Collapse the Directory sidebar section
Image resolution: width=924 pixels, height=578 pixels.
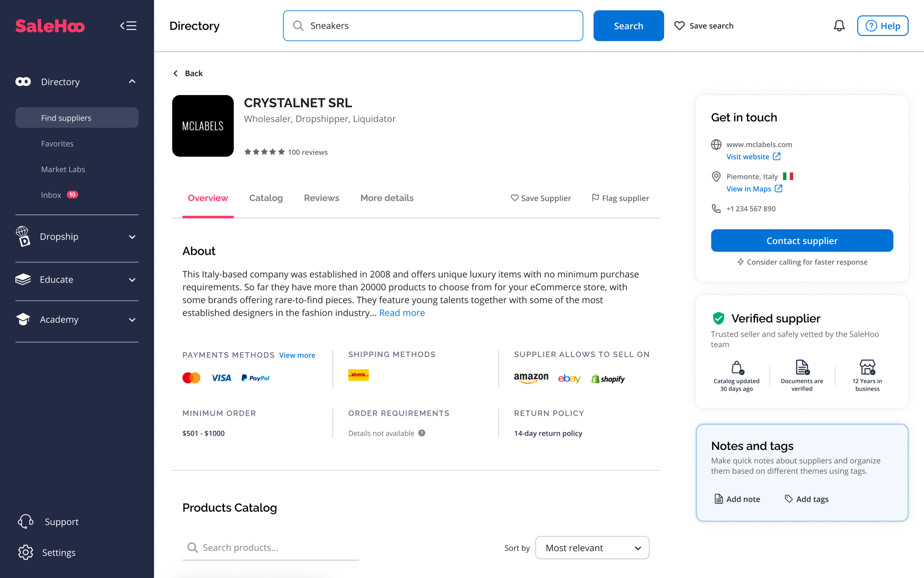(132, 81)
